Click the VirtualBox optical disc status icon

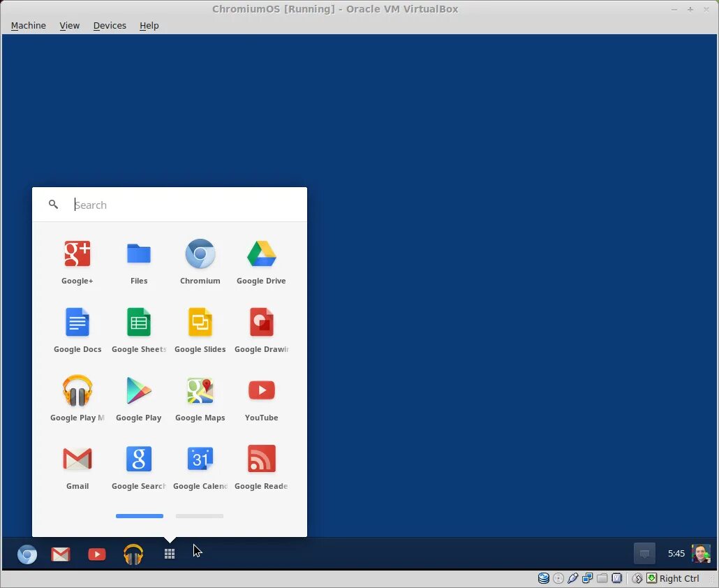pyautogui.click(x=558, y=578)
